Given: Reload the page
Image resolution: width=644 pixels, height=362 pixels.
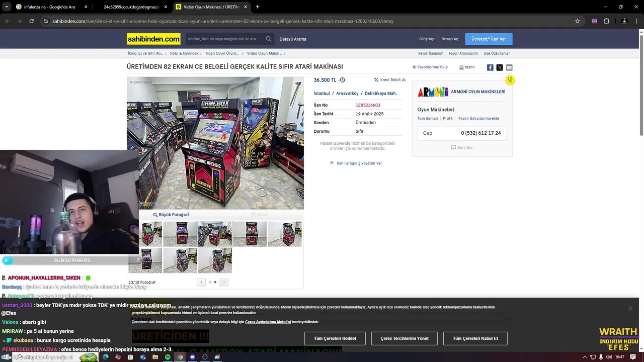Looking at the screenshot, I should tap(31, 21).
